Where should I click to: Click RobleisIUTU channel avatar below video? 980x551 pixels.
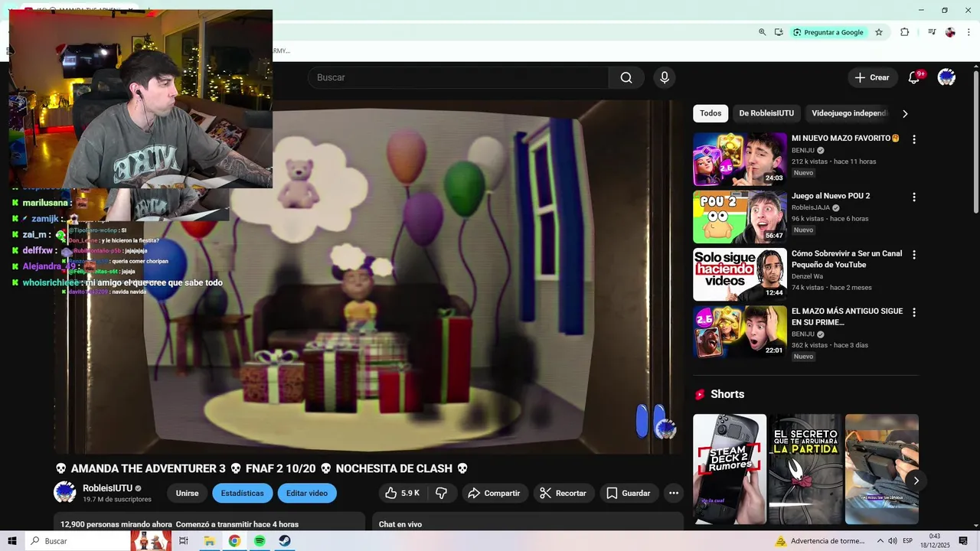pos(64,492)
